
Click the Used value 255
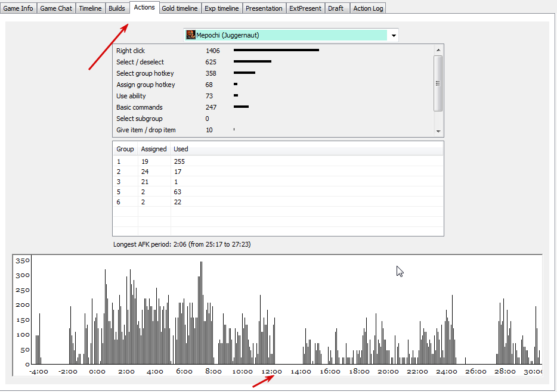(180, 161)
